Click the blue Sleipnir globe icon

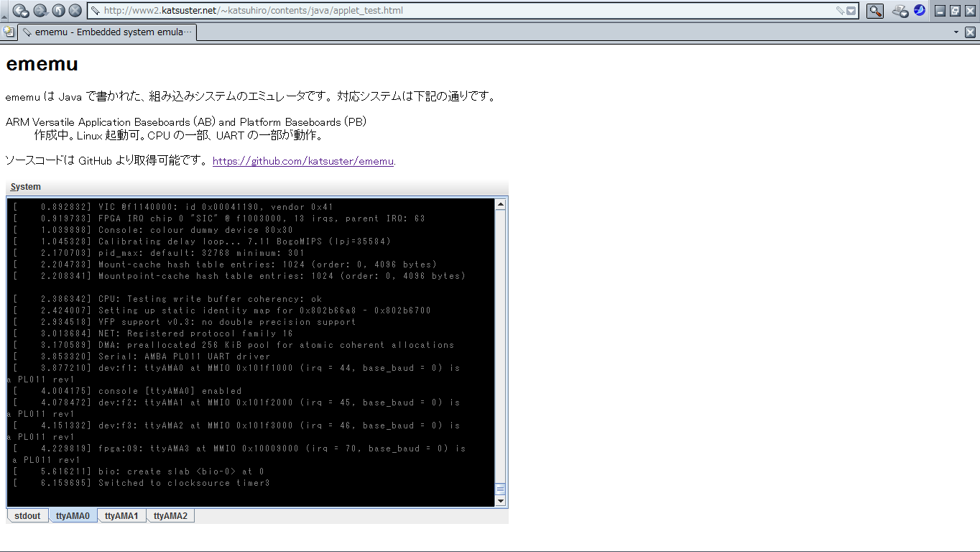tap(919, 11)
